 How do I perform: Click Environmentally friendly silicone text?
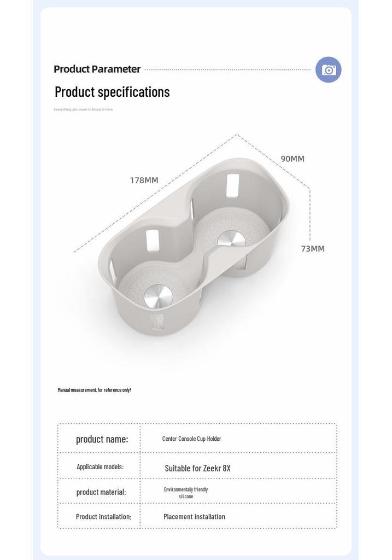click(186, 493)
